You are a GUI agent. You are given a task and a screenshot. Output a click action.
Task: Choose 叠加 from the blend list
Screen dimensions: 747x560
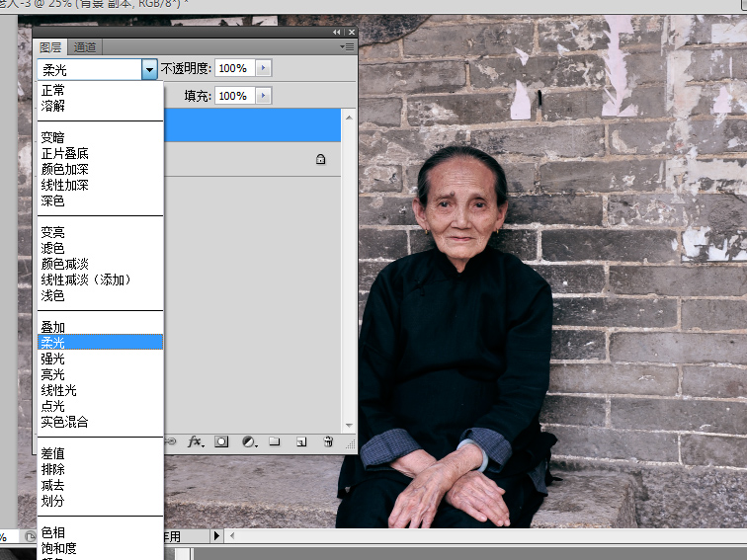point(52,327)
